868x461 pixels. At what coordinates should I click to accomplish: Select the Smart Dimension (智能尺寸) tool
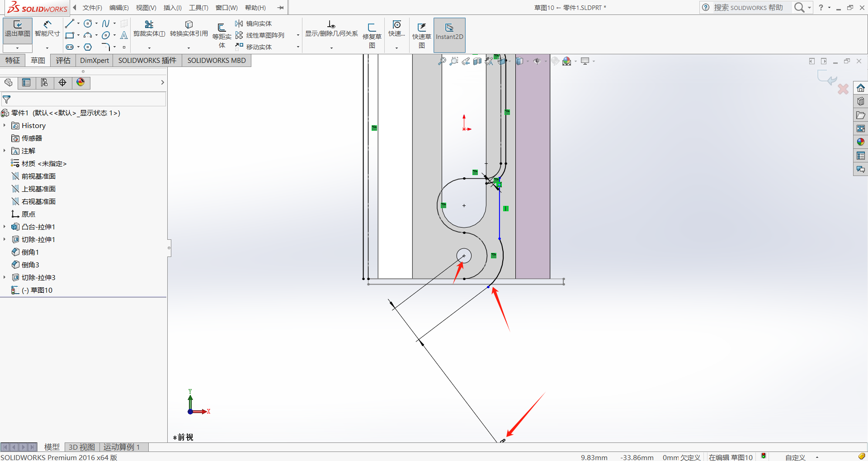tap(47, 29)
